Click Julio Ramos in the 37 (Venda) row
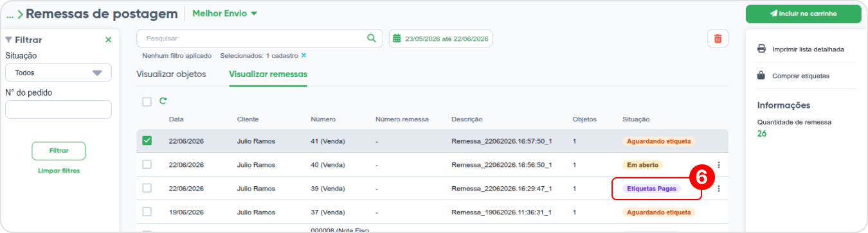The width and height of the screenshot is (868, 233). point(256,212)
